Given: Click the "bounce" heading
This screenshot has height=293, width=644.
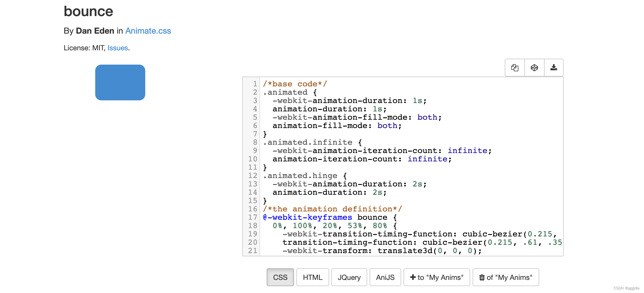Looking at the screenshot, I should click(x=88, y=11).
